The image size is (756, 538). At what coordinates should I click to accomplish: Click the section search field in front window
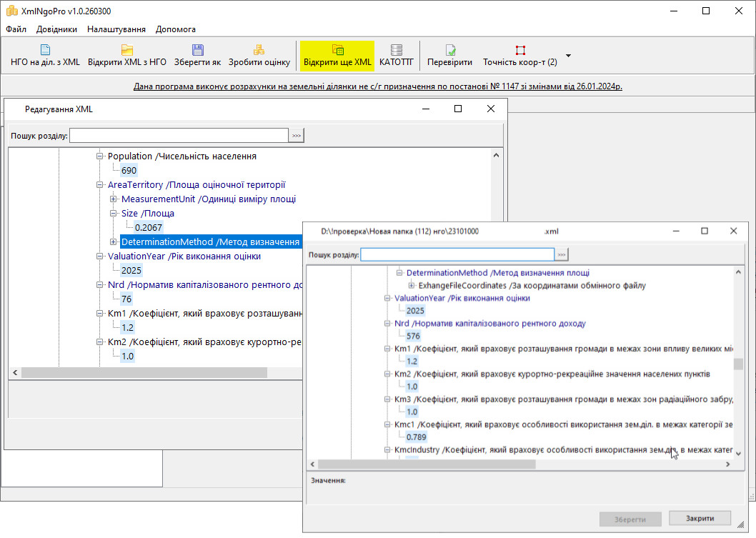pos(457,255)
